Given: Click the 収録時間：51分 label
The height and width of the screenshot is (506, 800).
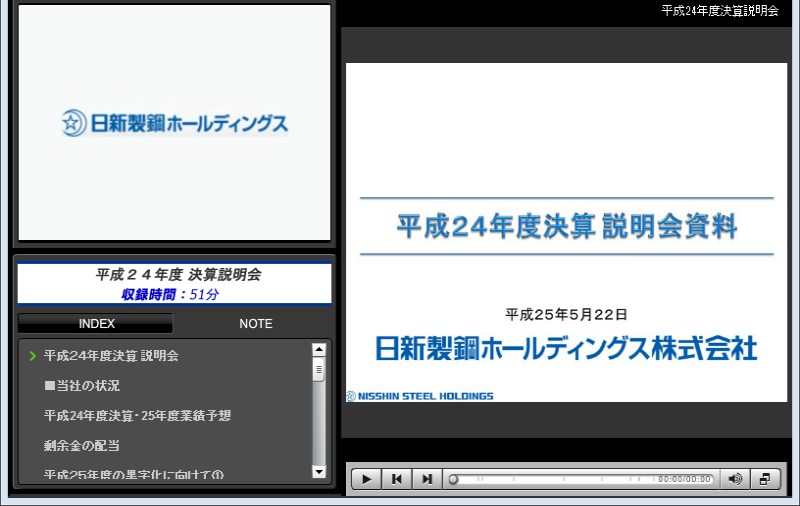Looking at the screenshot, I should point(170,294).
